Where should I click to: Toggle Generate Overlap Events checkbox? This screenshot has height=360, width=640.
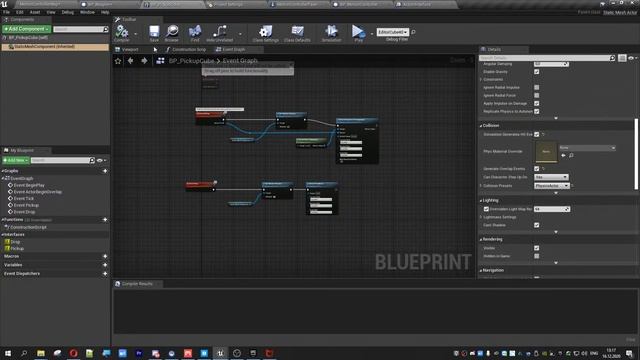click(x=537, y=169)
